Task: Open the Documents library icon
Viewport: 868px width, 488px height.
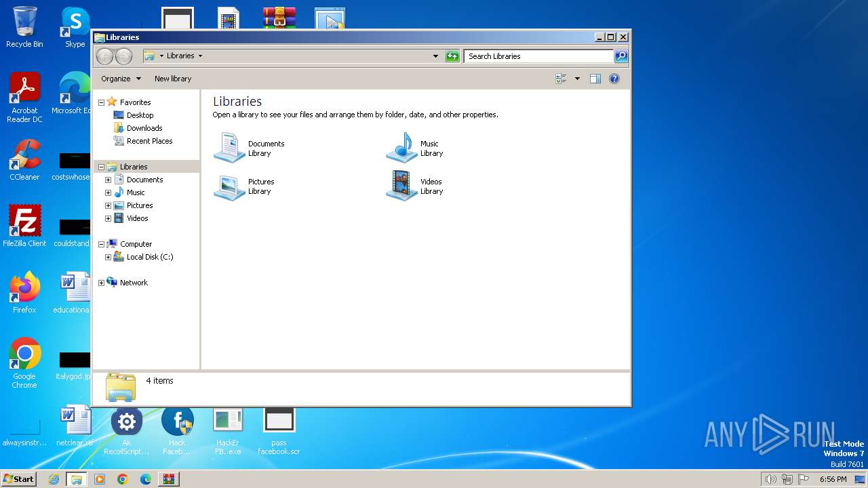Action: click(229, 148)
